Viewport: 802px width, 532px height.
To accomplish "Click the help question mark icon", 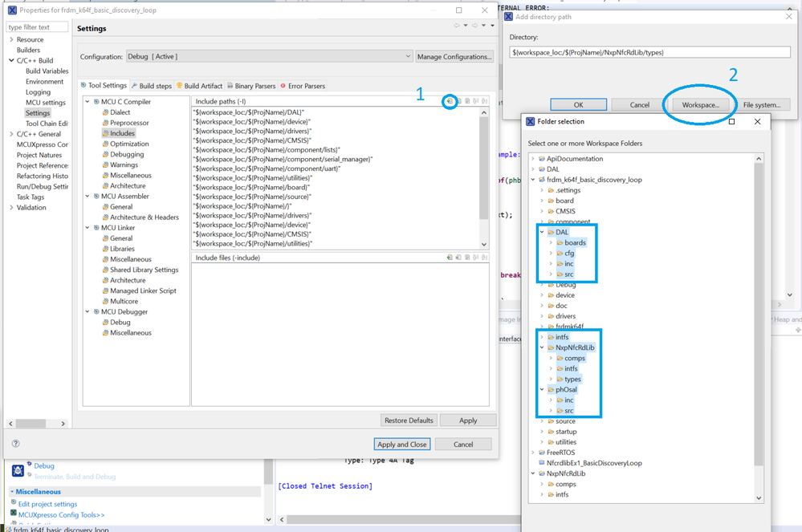I will [16, 444].
